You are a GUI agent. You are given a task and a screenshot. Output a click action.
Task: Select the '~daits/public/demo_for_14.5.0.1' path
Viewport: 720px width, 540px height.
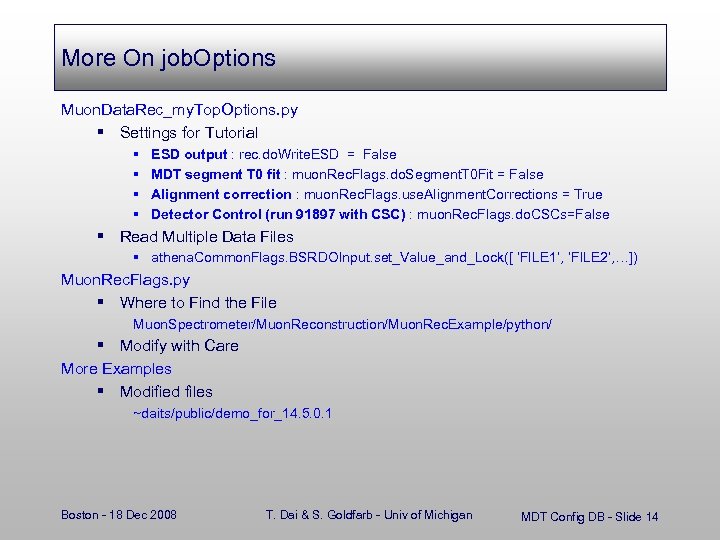pos(232,413)
